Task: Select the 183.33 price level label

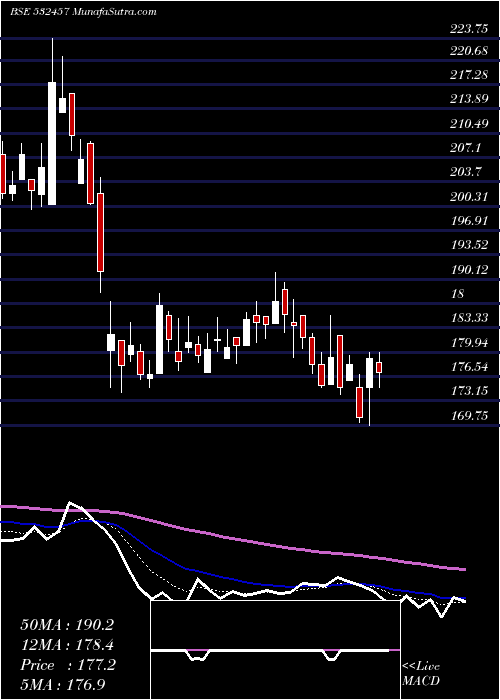Action: click(x=468, y=317)
